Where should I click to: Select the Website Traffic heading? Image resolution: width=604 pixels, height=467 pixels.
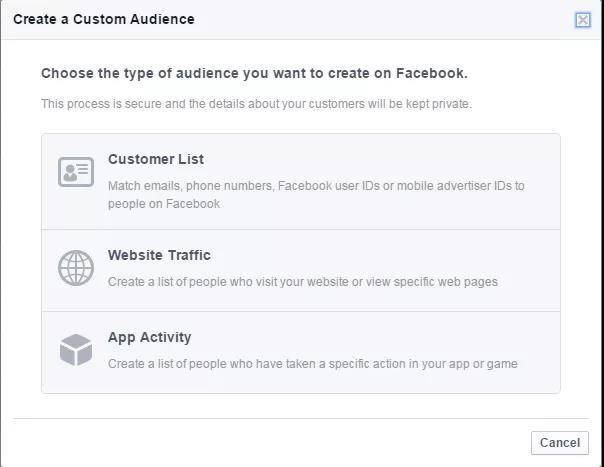(x=159, y=255)
